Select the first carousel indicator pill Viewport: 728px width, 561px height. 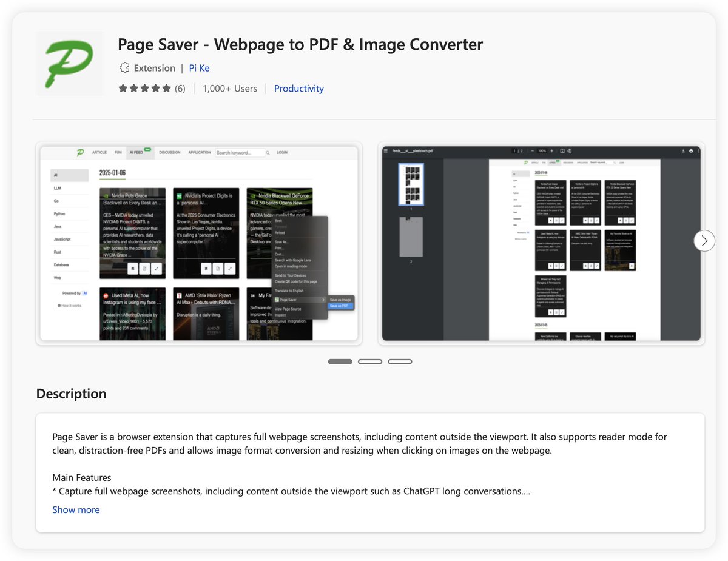click(x=340, y=361)
